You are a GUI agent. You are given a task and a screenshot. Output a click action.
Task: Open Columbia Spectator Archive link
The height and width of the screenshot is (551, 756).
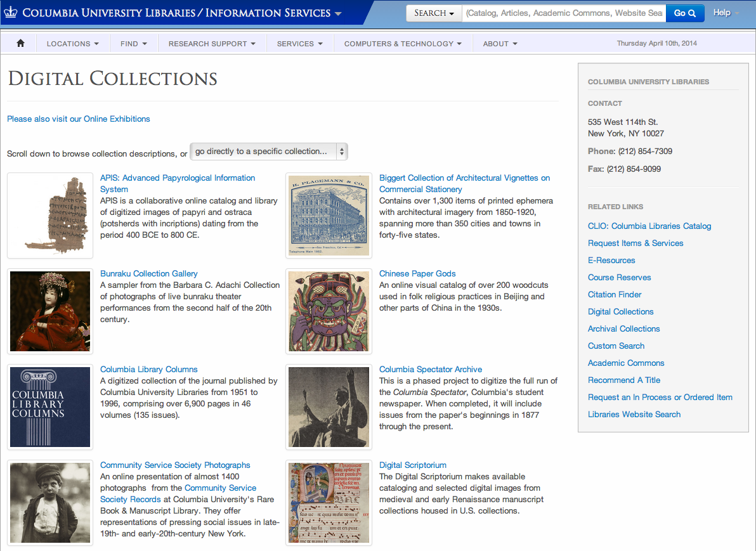431,369
